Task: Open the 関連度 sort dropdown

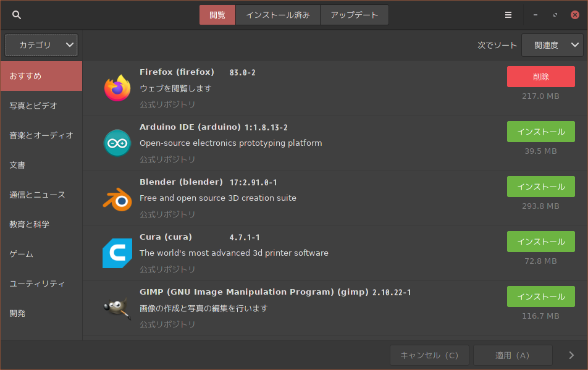Action: pos(552,45)
